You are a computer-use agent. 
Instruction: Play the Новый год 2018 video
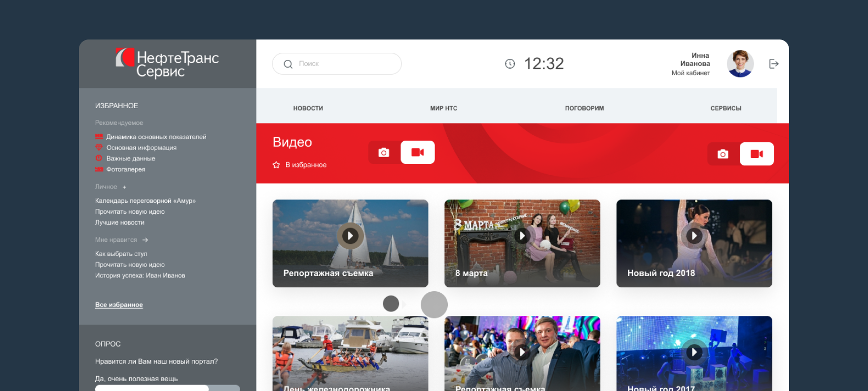coord(694,236)
